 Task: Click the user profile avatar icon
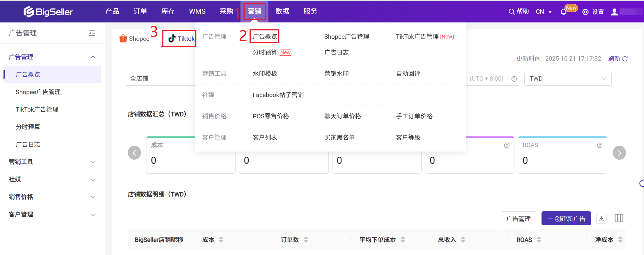(x=614, y=12)
